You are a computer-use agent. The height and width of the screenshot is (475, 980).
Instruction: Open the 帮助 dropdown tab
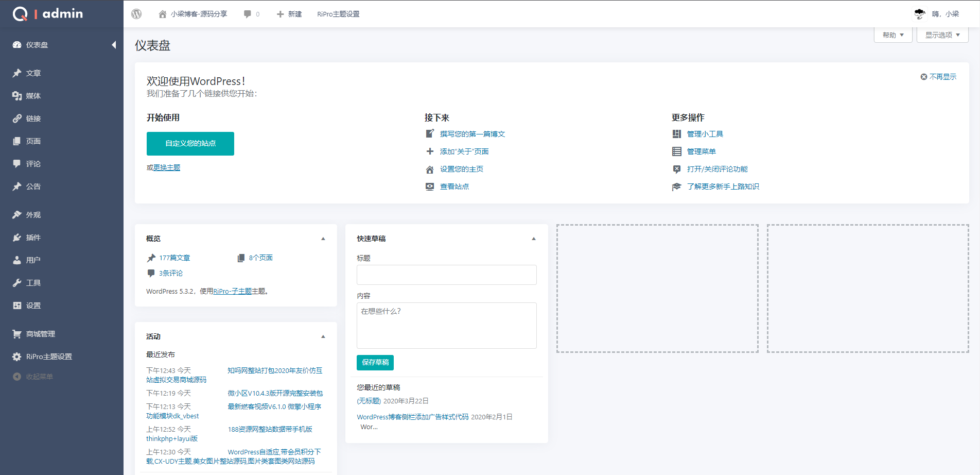tap(893, 35)
